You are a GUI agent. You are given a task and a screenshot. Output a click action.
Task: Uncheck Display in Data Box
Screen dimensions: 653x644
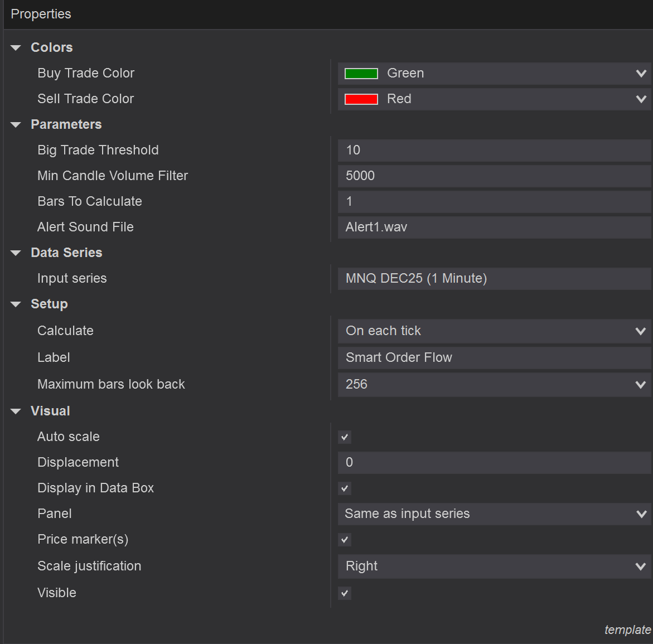coord(345,488)
